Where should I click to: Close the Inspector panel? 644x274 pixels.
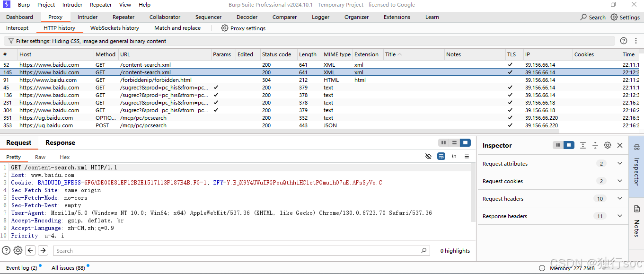coord(620,145)
